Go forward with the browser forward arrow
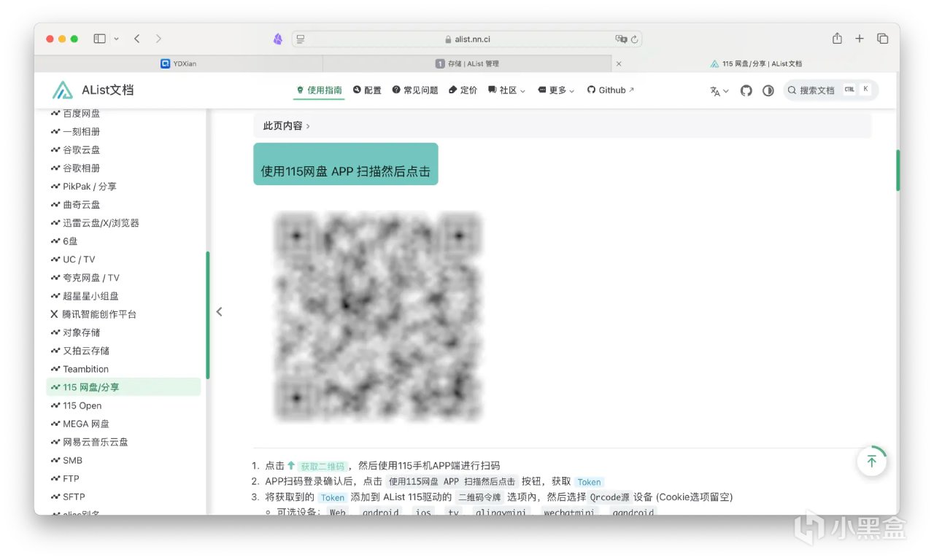The height and width of the screenshot is (560, 934). (x=158, y=39)
